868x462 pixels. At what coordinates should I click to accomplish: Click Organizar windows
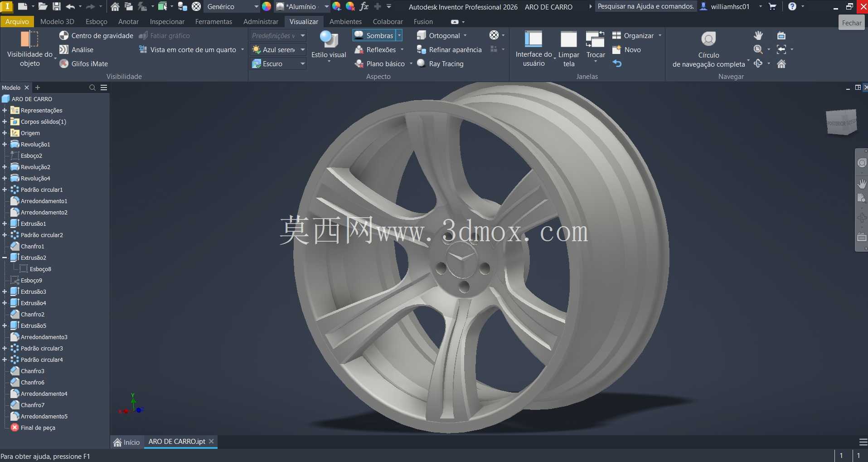tap(633, 35)
